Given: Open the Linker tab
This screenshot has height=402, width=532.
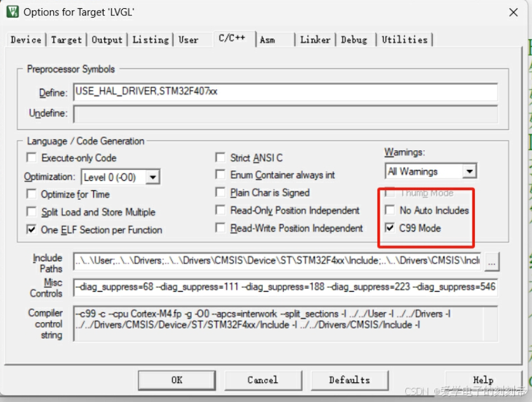Looking at the screenshot, I should [316, 39].
